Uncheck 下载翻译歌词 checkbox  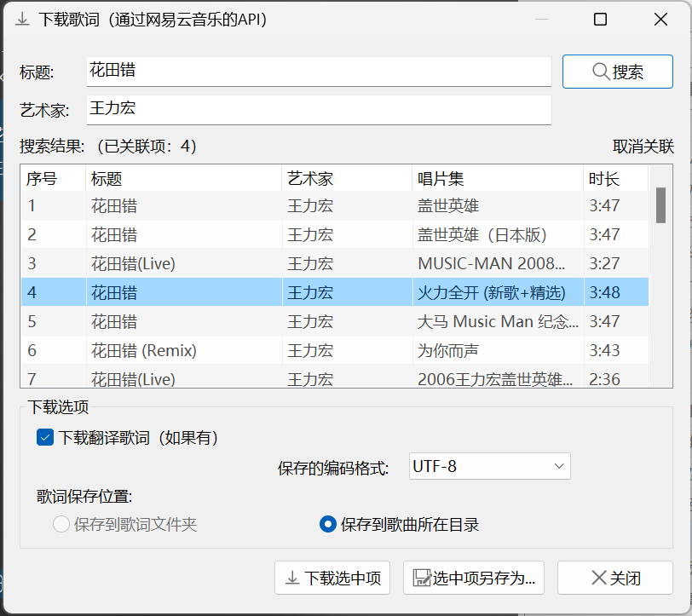pos(45,438)
